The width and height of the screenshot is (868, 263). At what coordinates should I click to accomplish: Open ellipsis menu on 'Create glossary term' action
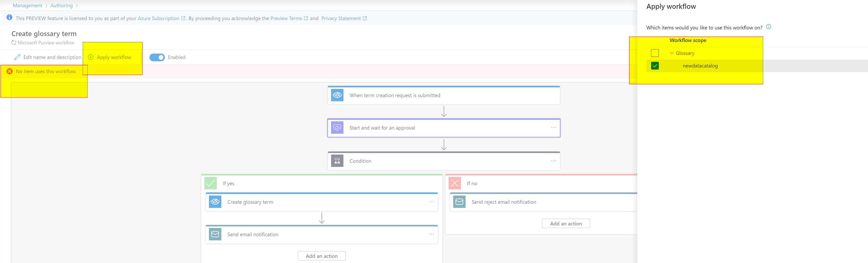[x=431, y=202]
